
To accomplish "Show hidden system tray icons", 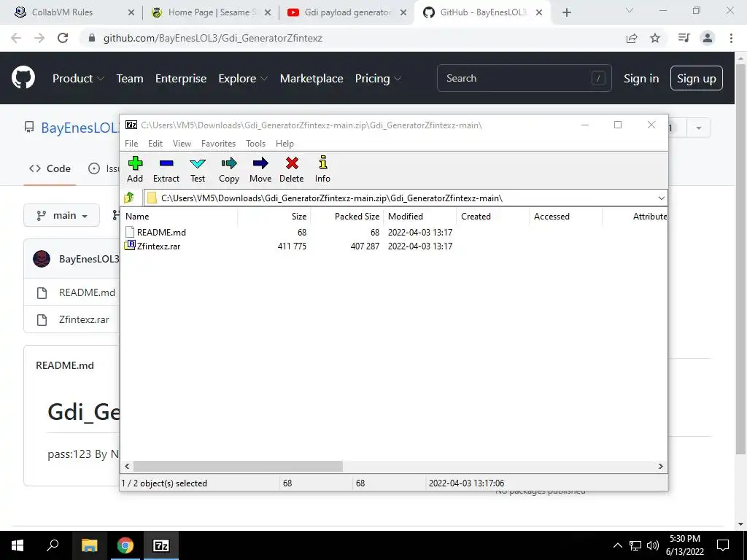I will pyautogui.click(x=617, y=545).
